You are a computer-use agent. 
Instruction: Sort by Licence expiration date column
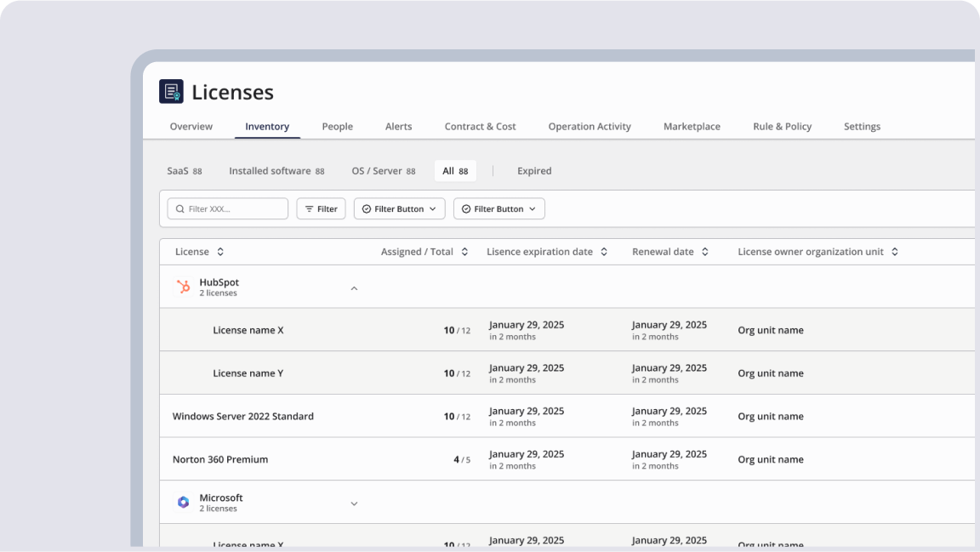click(x=604, y=252)
